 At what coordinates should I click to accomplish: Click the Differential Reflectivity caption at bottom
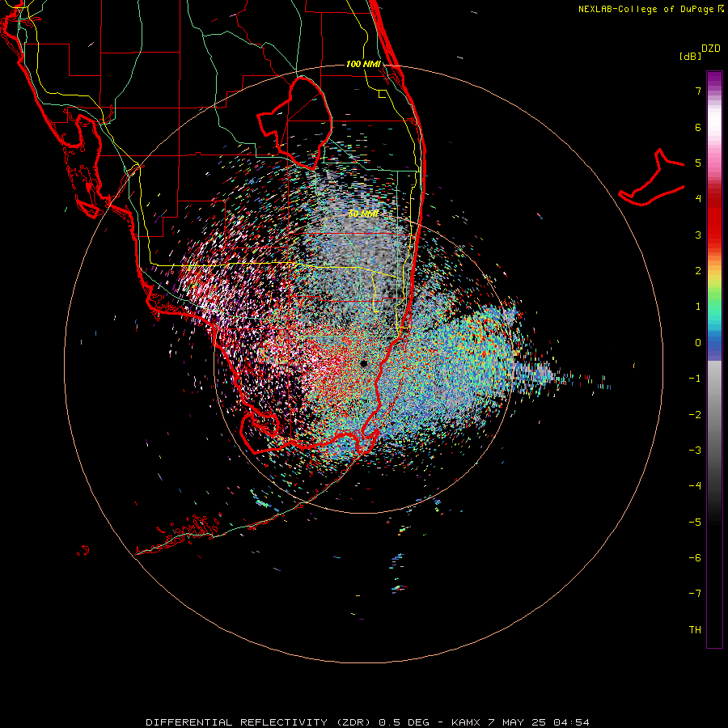point(367,722)
